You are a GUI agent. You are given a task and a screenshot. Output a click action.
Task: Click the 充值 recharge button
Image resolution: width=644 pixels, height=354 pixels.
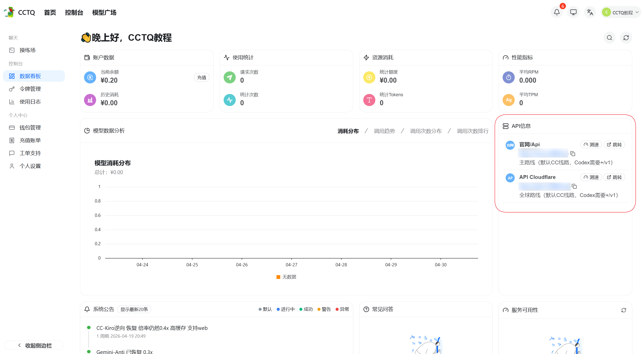tap(202, 77)
